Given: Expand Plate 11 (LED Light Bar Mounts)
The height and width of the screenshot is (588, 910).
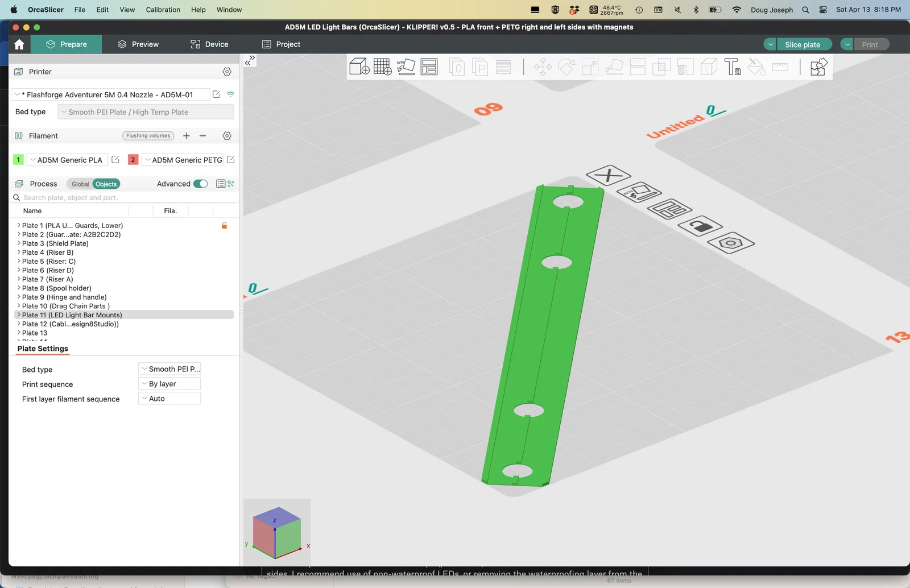Looking at the screenshot, I should 19,314.
